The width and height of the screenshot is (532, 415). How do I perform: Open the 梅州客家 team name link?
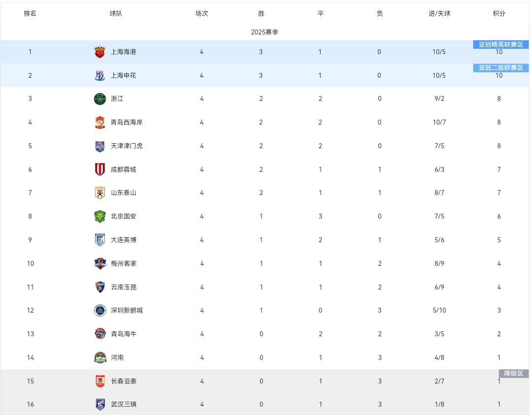[x=124, y=263]
